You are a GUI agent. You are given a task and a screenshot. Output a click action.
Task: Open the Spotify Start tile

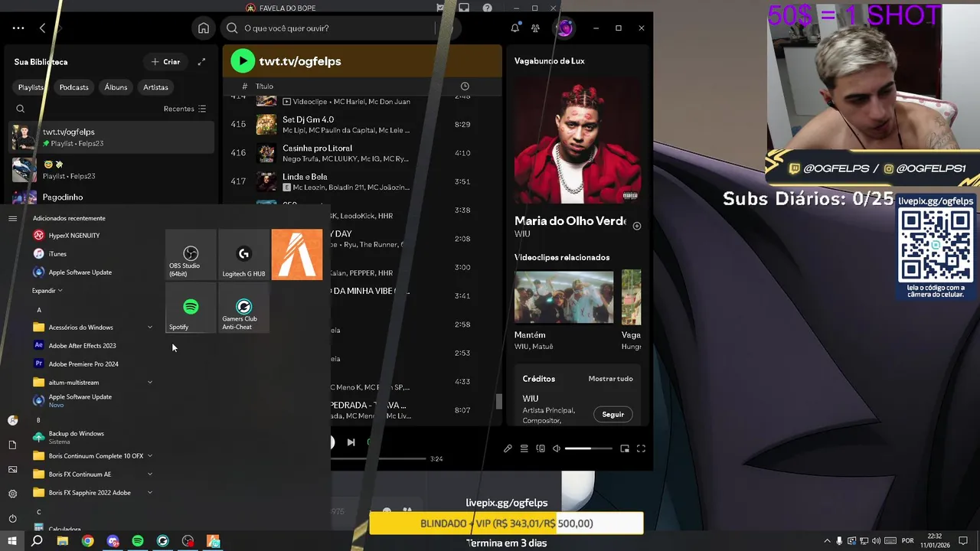click(191, 308)
